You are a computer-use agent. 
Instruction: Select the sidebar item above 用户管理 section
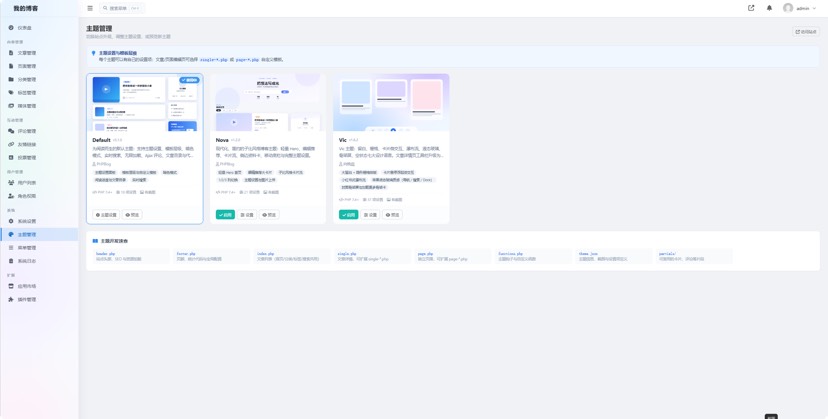[x=40, y=157]
